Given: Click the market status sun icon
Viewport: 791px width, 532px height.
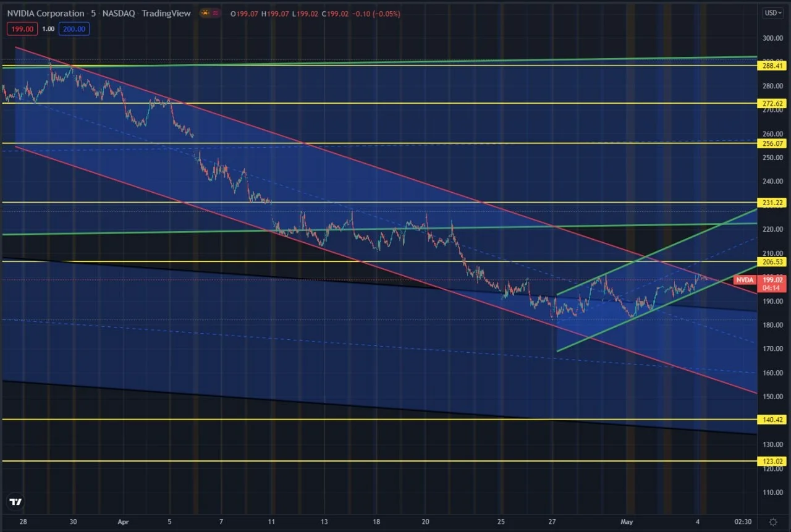Looking at the screenshot, I should [205, 14].
